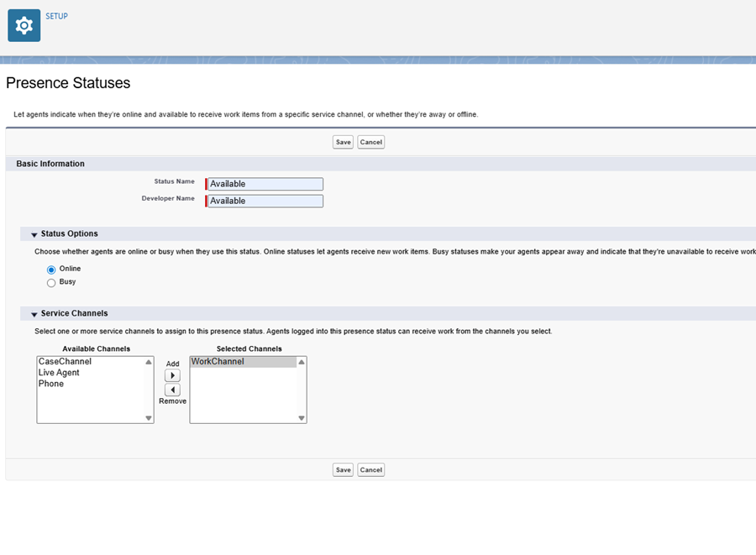Select the Online radio button
The image size is (756, 555).
pyautogui.click(x=51, y=270)
